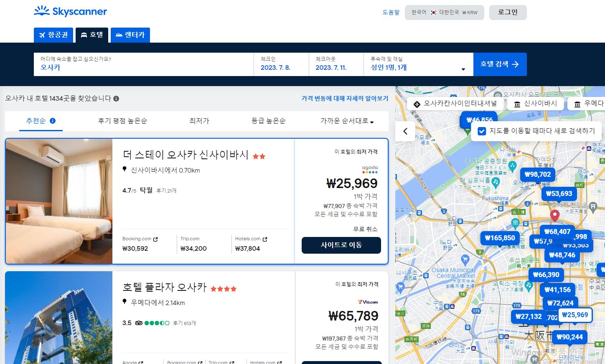This screenshot has width=605, height=364.
Task: Expand the 투숙객 및 객실 dropdown
Action: tap(418, 64)
